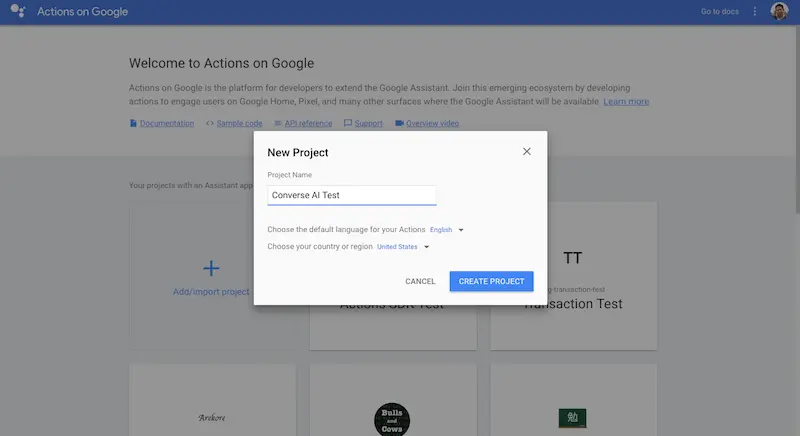Click the Project Name input field
Screen dimensions: 800x436
point(352,195)
